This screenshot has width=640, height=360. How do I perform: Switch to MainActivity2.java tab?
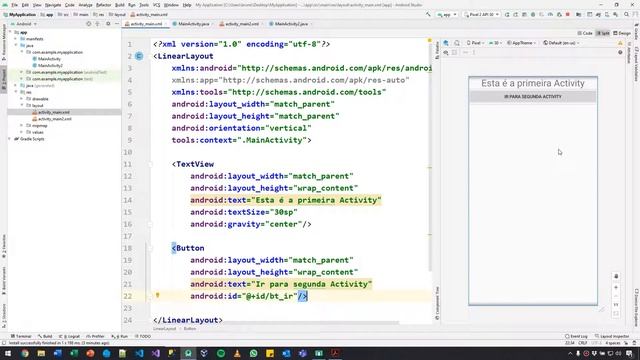click(291, 24)
